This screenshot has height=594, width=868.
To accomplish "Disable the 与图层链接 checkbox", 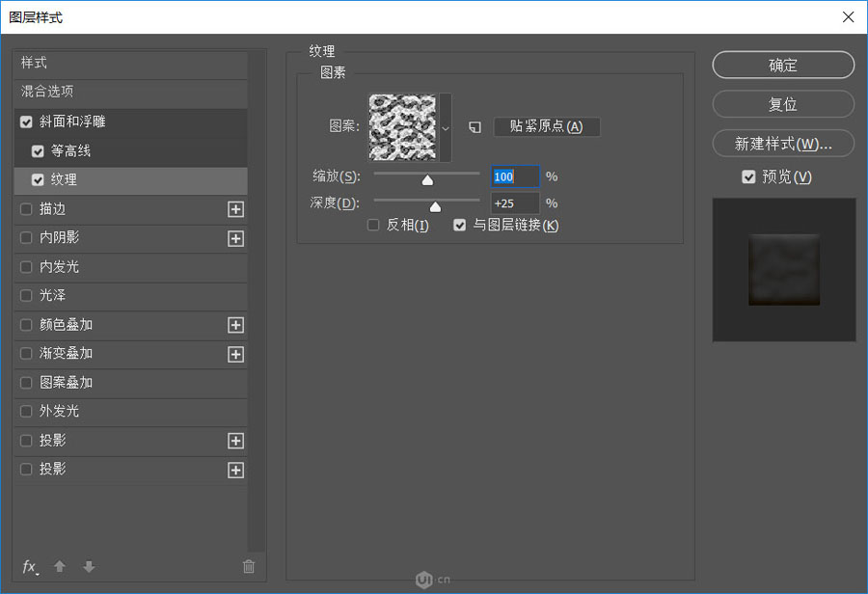I will (x=460, y=225).
